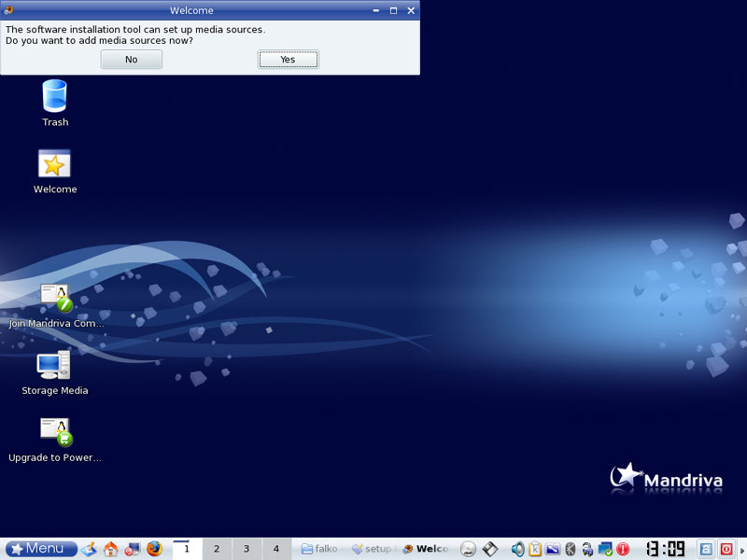Click the lock session button
The image size is (747, 560).
tap(706, 549)
